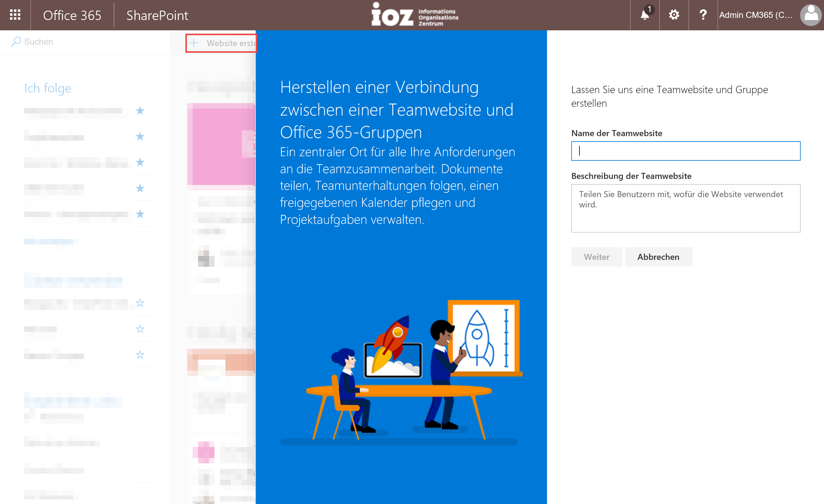Open the Office 365 app launcher grid
824x504 pixels.
coord(15,15)
